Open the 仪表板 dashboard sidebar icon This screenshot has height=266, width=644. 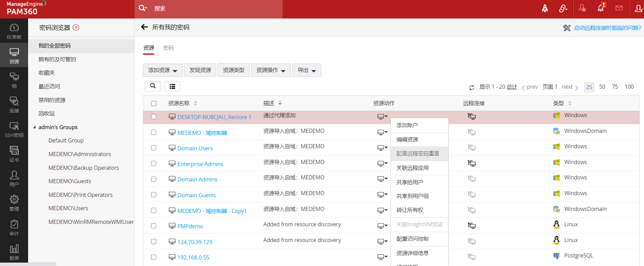(14, 31)
